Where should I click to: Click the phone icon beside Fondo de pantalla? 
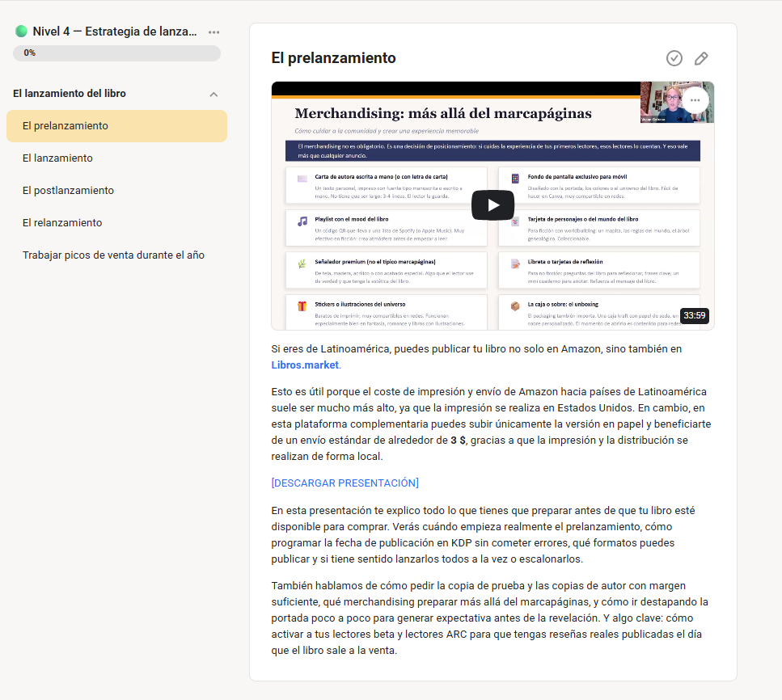pos(514,178)
